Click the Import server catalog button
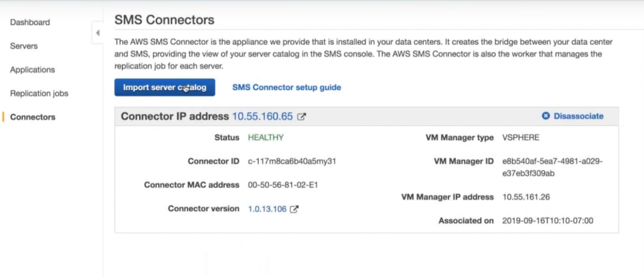Image resolution: width=644 pixels, height=277 pixels. [165, 87]
